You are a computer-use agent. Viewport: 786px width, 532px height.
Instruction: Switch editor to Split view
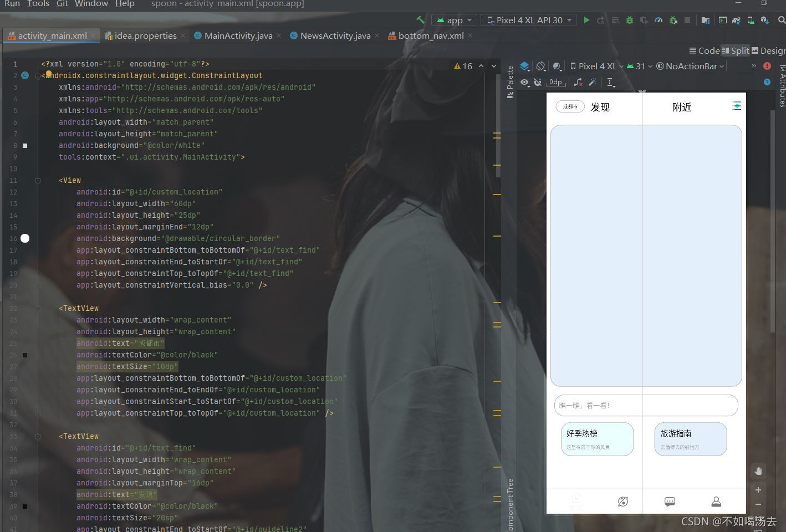point(736,50)
